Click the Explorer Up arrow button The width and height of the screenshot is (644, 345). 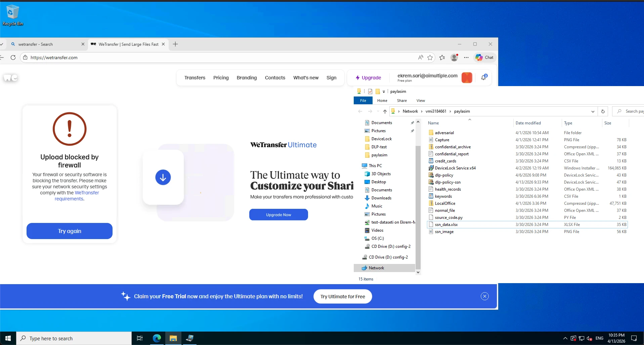(385, 111)
